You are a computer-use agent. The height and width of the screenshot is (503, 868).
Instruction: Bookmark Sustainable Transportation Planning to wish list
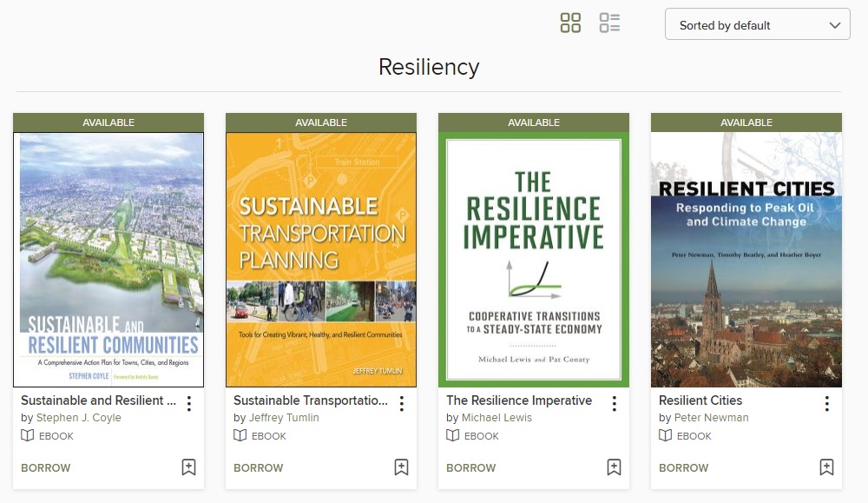coord(401,467)
